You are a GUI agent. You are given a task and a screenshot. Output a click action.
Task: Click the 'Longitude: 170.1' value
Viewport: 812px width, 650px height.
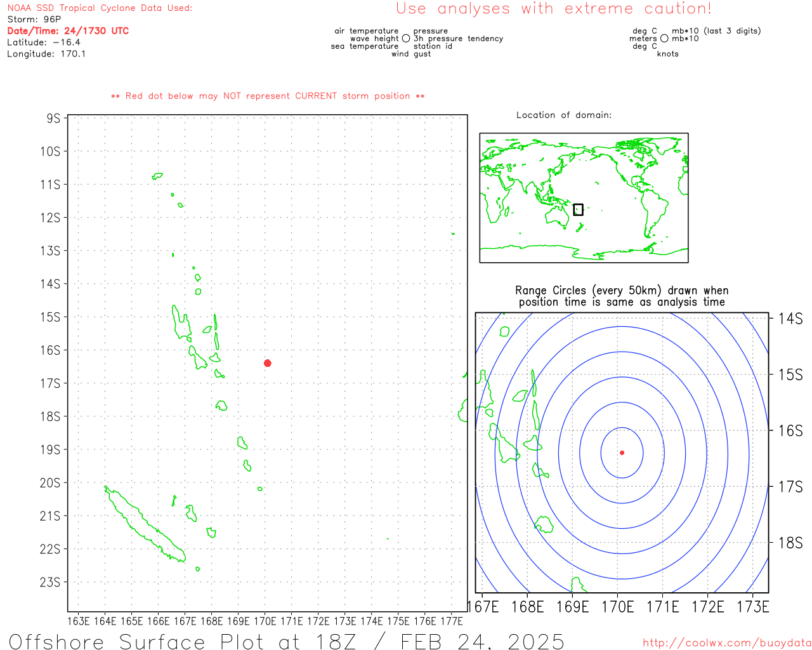(x=46, y=54)
